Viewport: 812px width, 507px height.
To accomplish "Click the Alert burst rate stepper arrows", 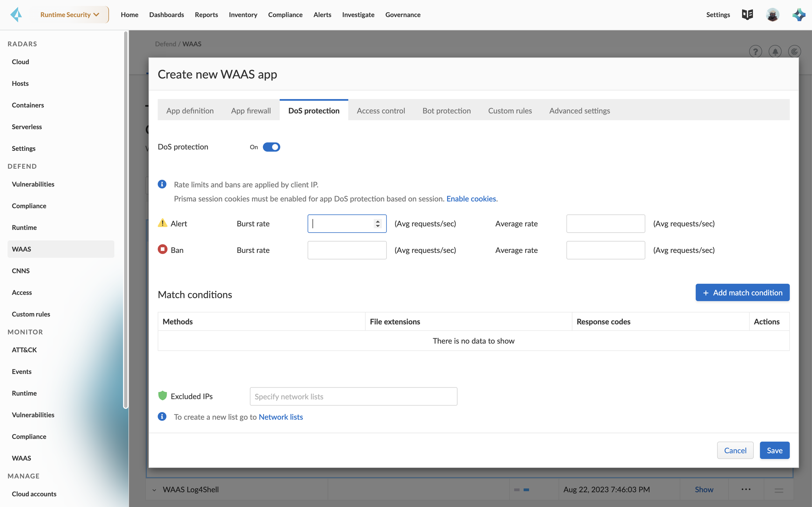I will click(x=378, y=224).
